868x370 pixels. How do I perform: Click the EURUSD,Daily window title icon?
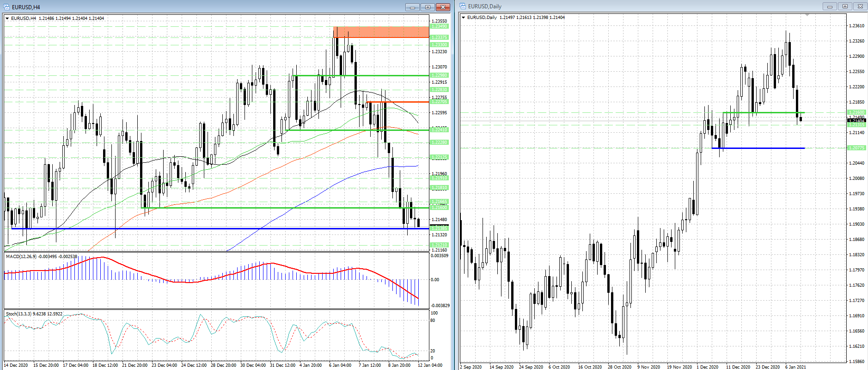[x=463, y=6]
